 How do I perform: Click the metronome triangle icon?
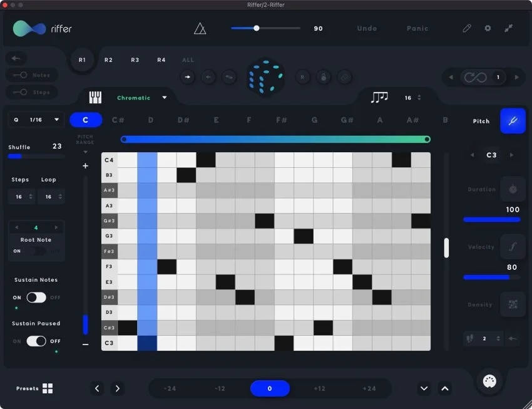pyautogui.click(x=200, y=29)
